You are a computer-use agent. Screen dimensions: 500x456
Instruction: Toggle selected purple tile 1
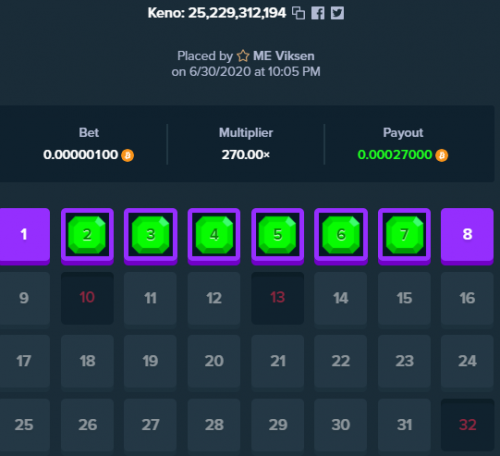coord(24,236)
